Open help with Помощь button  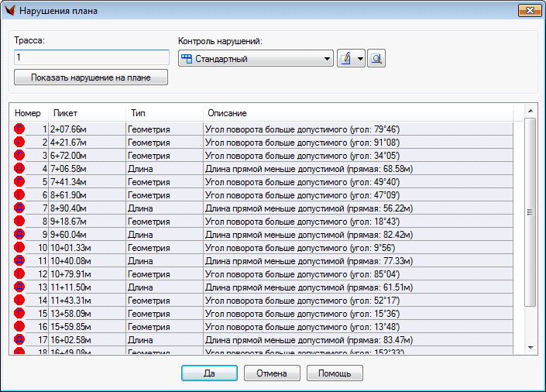pyautogui.click(x=335, y=373)
